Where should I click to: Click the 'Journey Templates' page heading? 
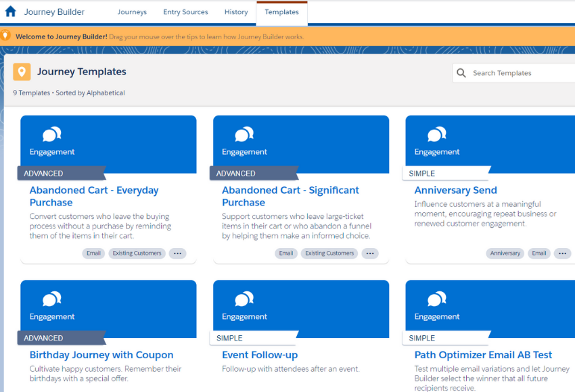coord(81,72)
